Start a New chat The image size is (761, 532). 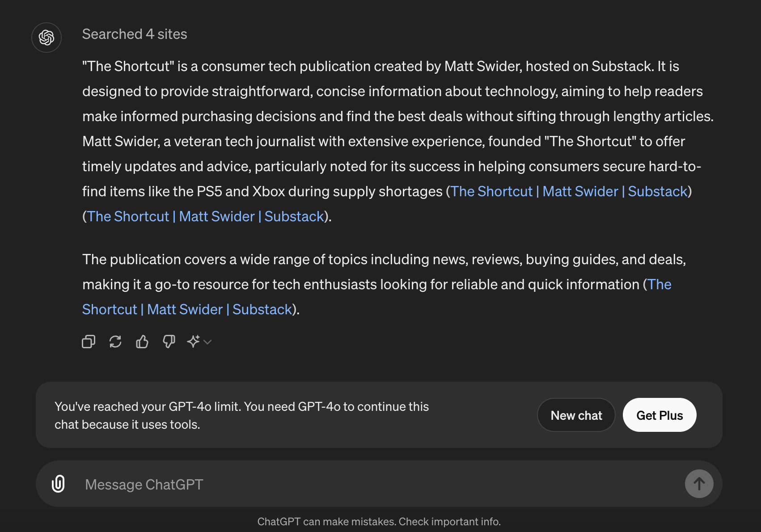coord(576,415)
